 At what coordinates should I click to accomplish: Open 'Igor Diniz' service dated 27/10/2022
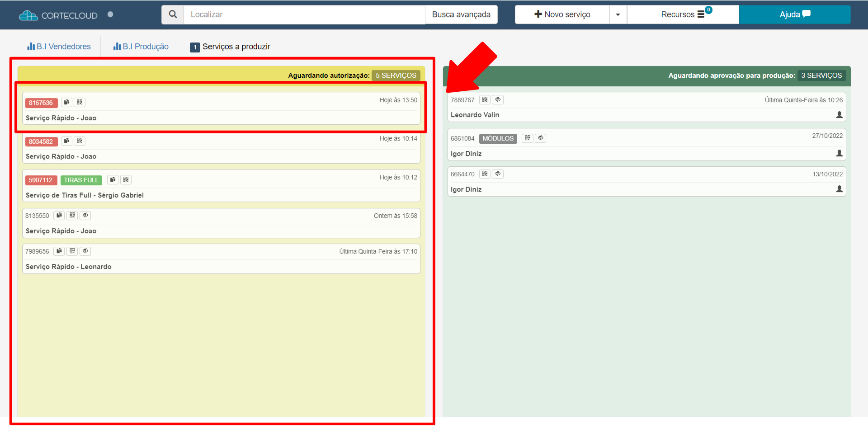466,154
